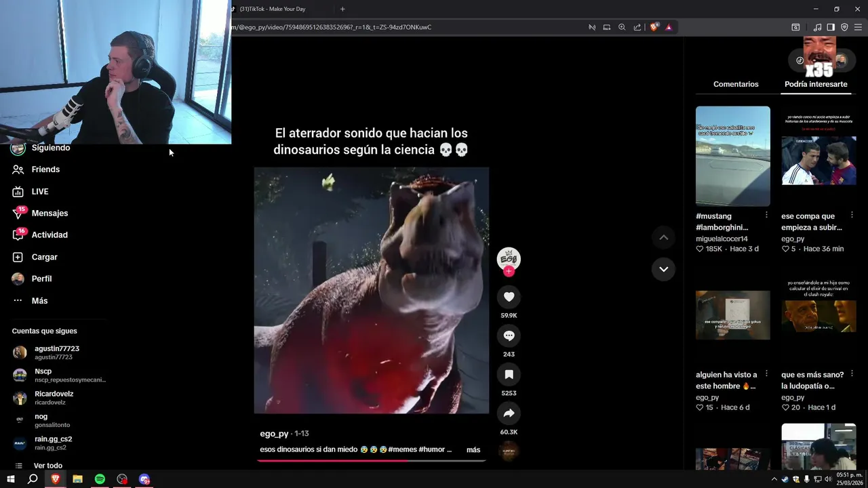Bookmark the video with the 5253 save icon
The image size is (868, 488).
509,374
